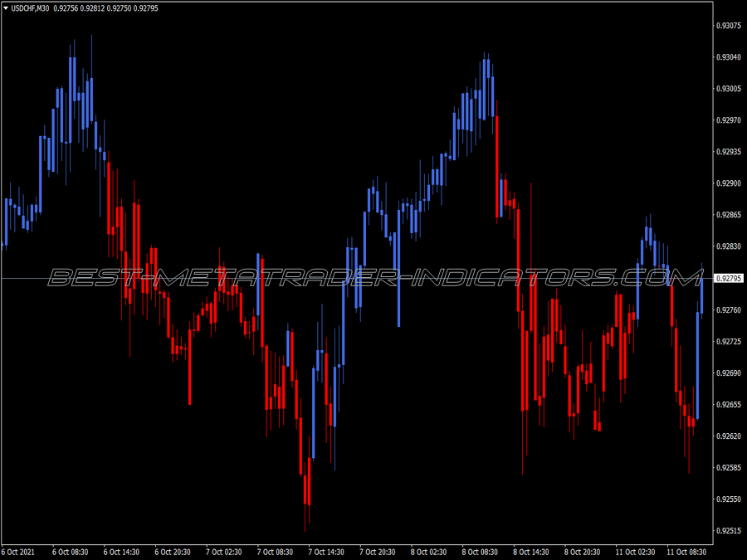
Task: Select the 6 Oct 14:30 time label
Action: [x=121, y=552]
